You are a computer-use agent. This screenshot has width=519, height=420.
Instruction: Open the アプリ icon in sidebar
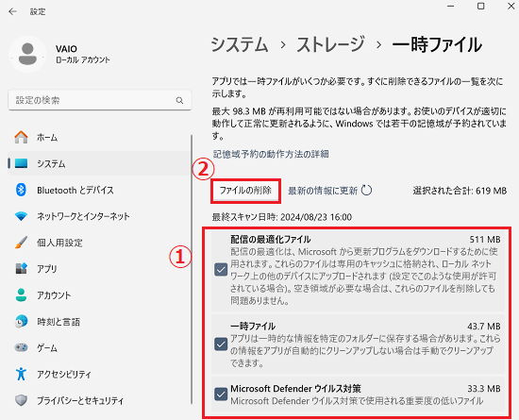21,269
